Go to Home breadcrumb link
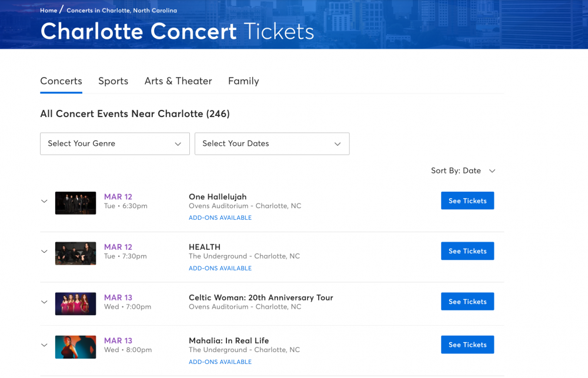The image size is (588, 378). point(49,11)
